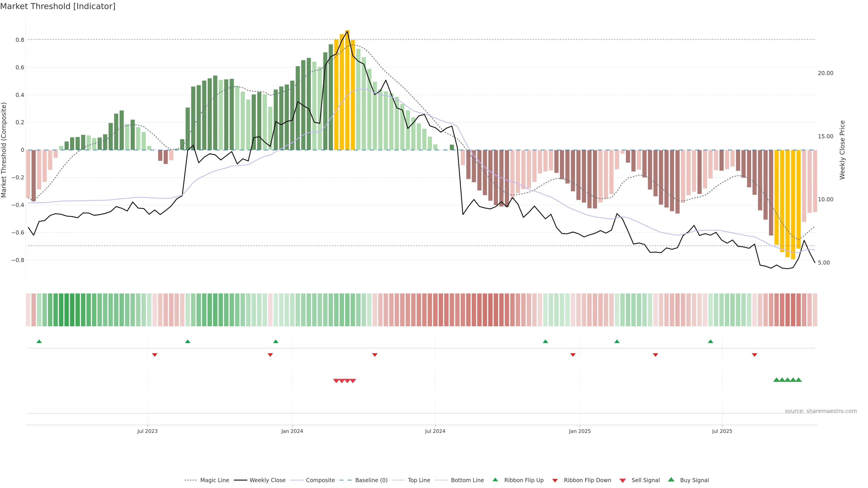Click the Jul 2025 x-axis label
The width and height of the screenshot is (868, 488).
[722, 431]
